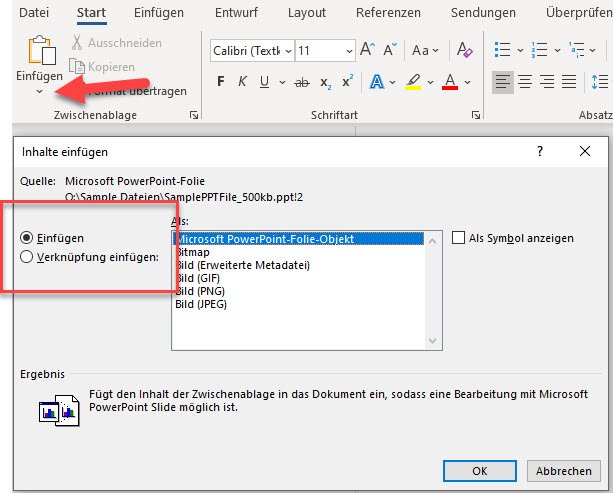This screenshot has height=493, width=613.
Task: Open the numbering style dropdown
Action: tap(557, 50)
